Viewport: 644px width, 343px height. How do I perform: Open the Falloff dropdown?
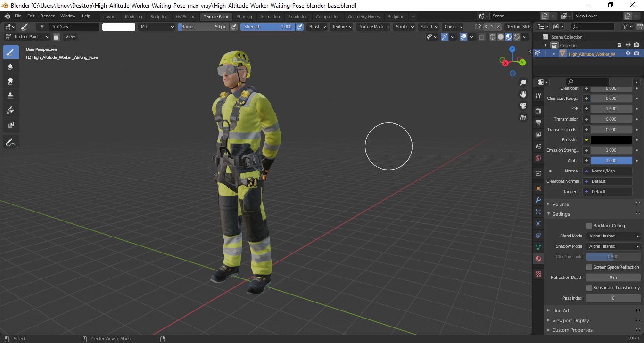pos(429,27)
